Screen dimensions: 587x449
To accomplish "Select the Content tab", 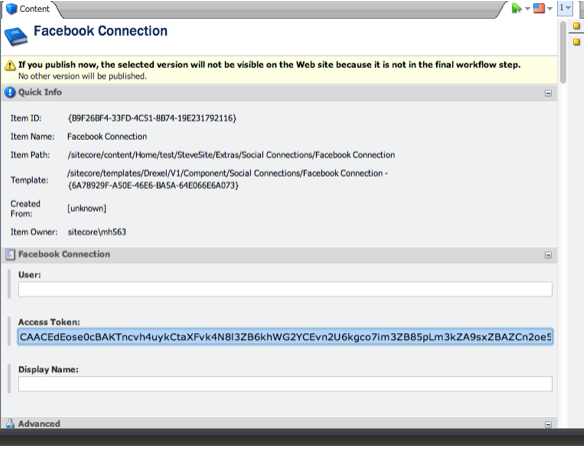I will pos(29,9).
